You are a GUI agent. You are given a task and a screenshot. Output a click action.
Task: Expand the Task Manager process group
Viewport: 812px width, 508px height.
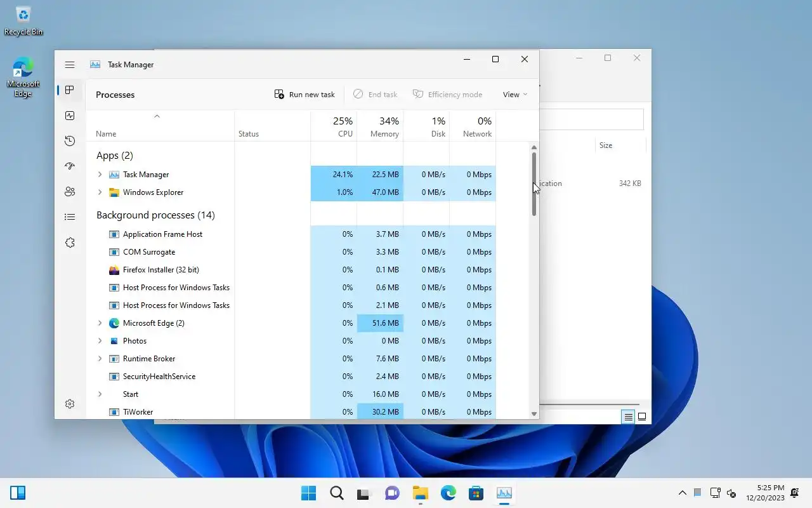coord(100,175)
